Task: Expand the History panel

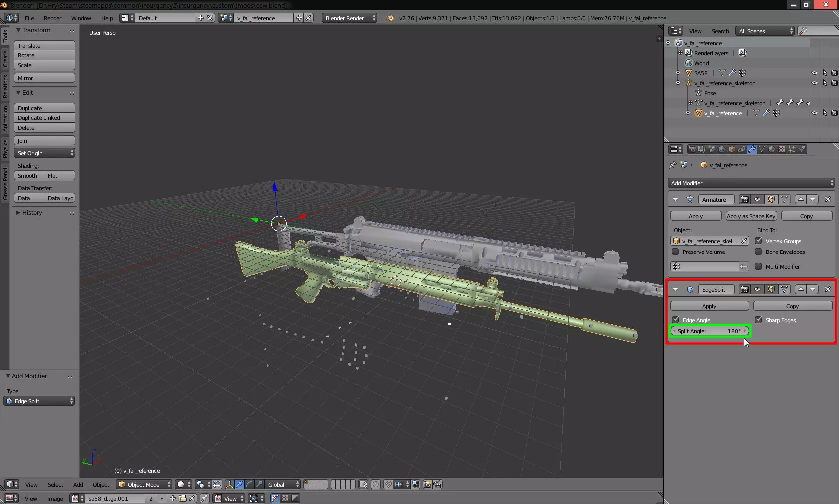Action: [x=32, y=213]
